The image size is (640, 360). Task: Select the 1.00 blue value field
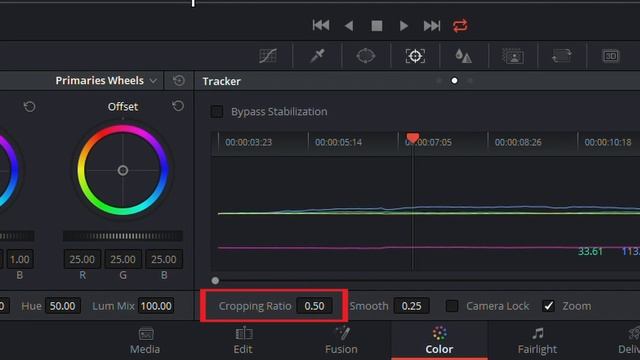[x=20, y=259]
